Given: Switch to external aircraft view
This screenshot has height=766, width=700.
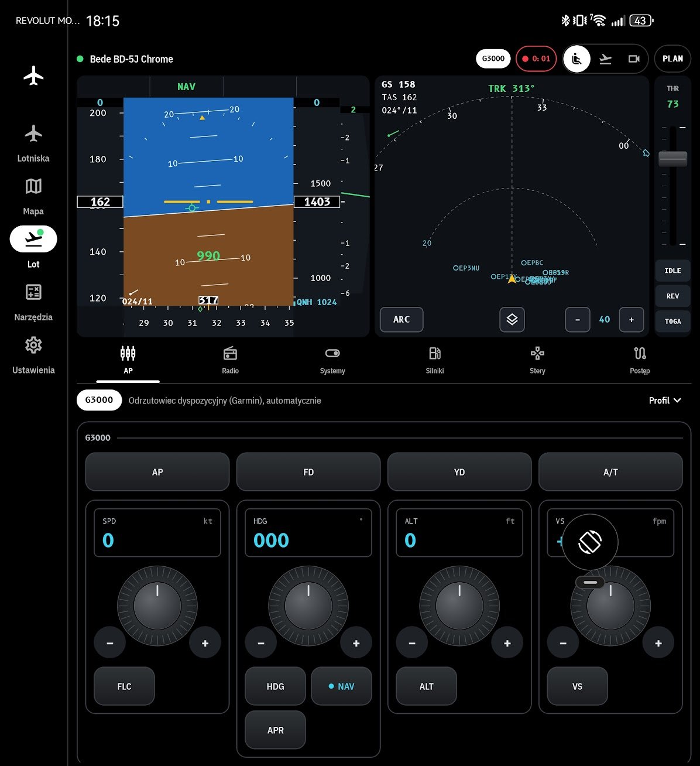Looking at the screenshot, I should click(x=606, y=59).
